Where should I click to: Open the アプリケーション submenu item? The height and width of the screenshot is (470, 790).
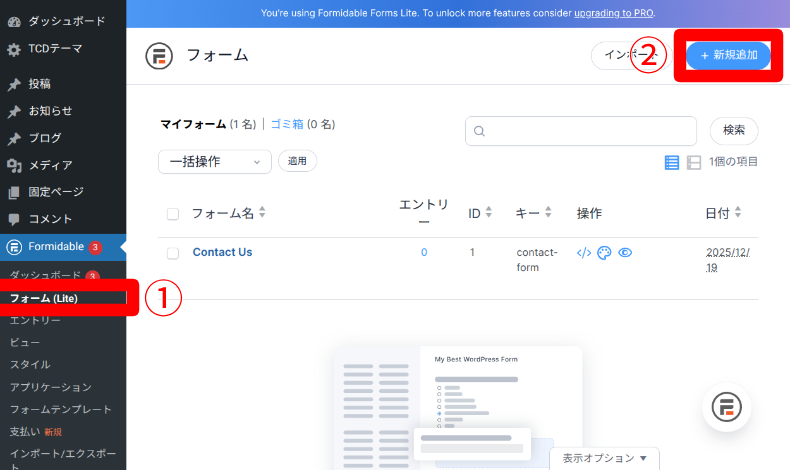(51, 387)
